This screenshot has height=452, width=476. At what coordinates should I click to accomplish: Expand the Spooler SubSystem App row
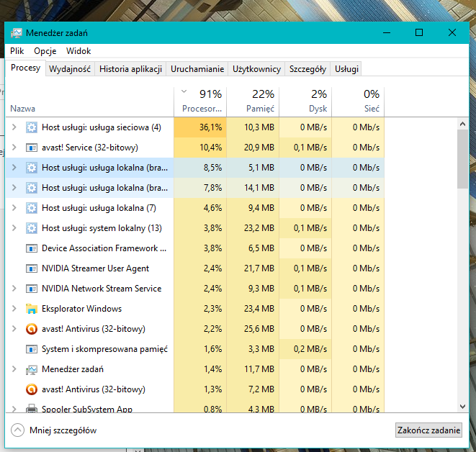click(14, 409)
